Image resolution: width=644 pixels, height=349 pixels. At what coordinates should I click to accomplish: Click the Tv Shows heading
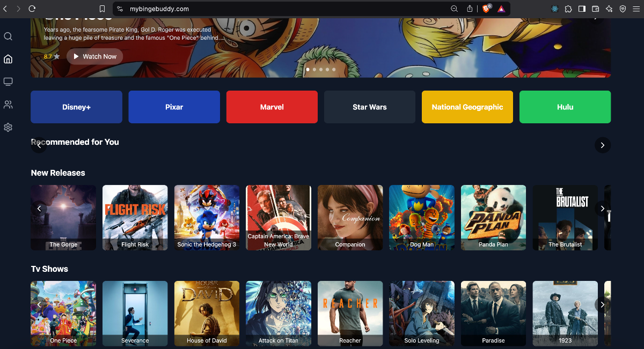pyautogui.click(x=49, y=269)
